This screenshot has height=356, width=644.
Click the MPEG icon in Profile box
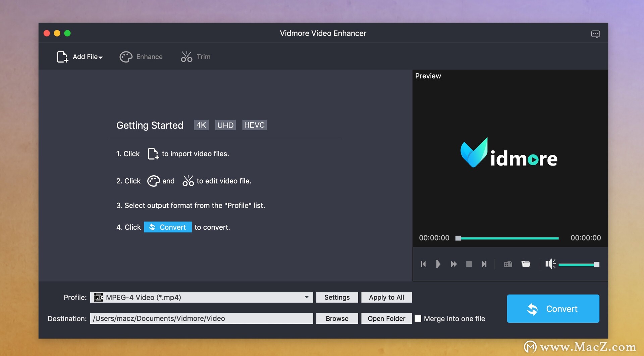pyautogui.click(x=98, y=297)
